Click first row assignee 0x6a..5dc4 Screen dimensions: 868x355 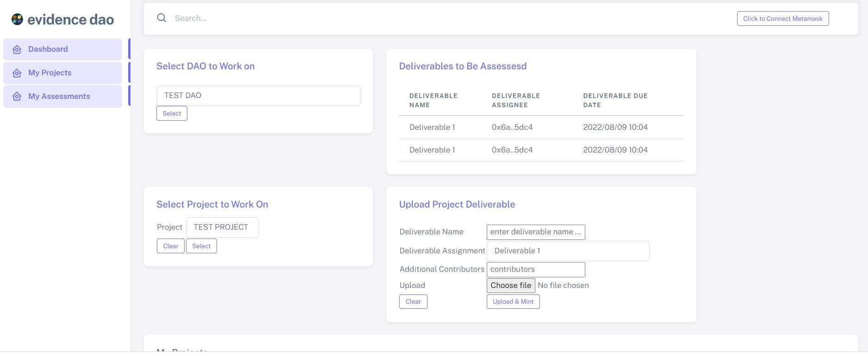(512, 127)
